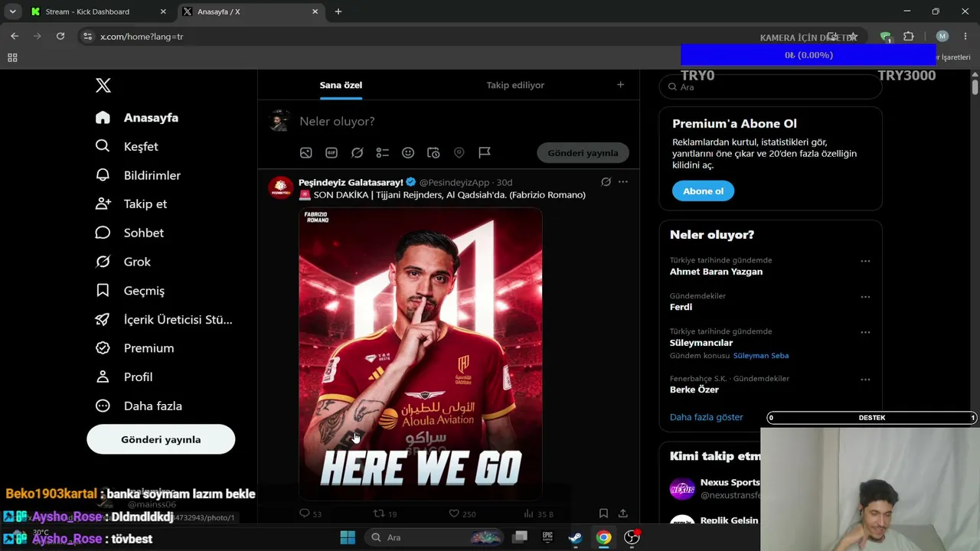Click the X logo in the sidebar
The width and height of the screenshot is (980, 551).
103,86
